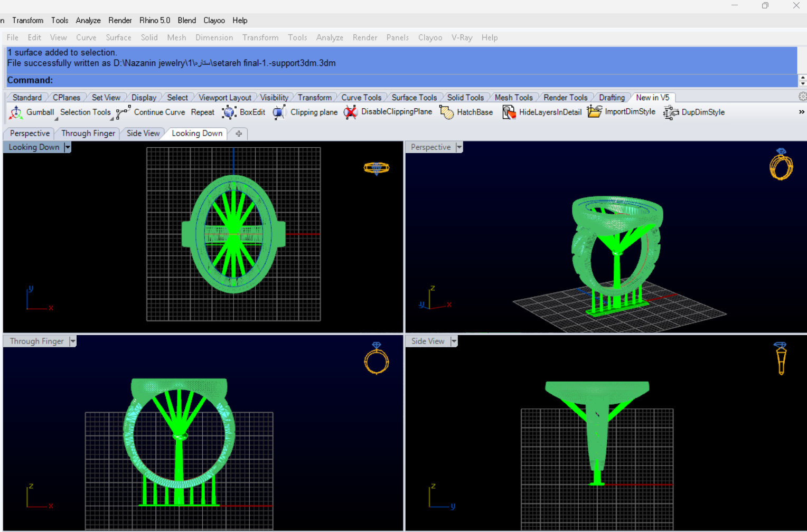The width and height of the screenshot is (807, 532).
Task: Run the ImportDimStyle tool icon
Action: coord(594,112)
